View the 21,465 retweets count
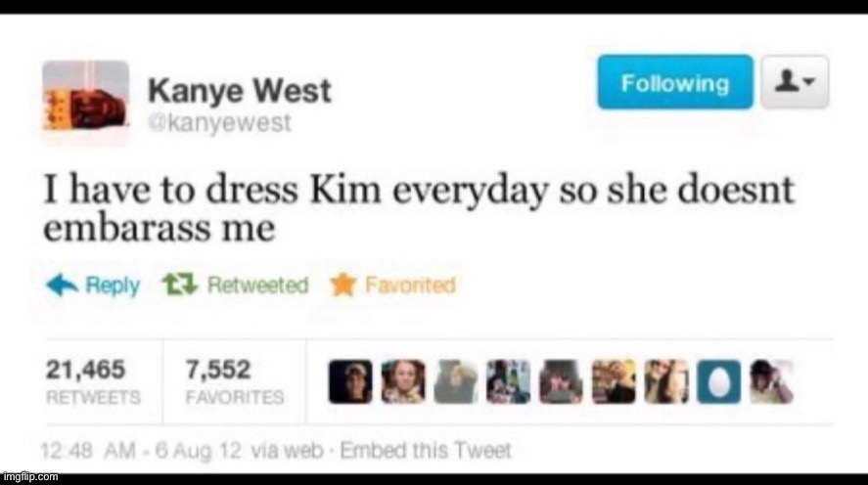Screen dimensions: 868x485 (93, 381)
